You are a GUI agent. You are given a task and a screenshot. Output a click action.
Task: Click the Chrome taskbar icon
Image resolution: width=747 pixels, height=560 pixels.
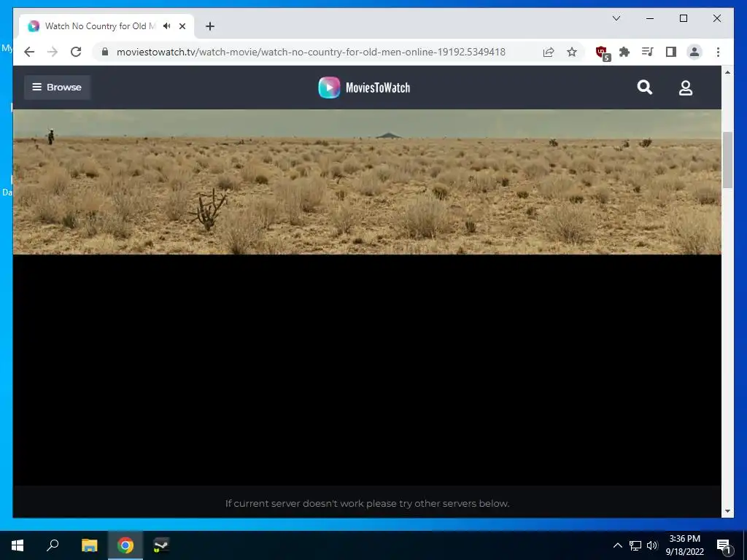coord(125,545)
